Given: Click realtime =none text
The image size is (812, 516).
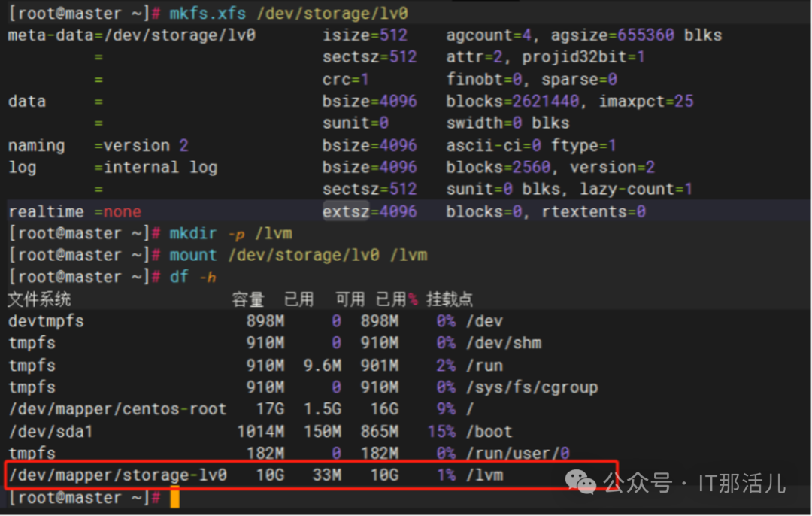Looking at the screenshot, I should [x=74, y=212].
